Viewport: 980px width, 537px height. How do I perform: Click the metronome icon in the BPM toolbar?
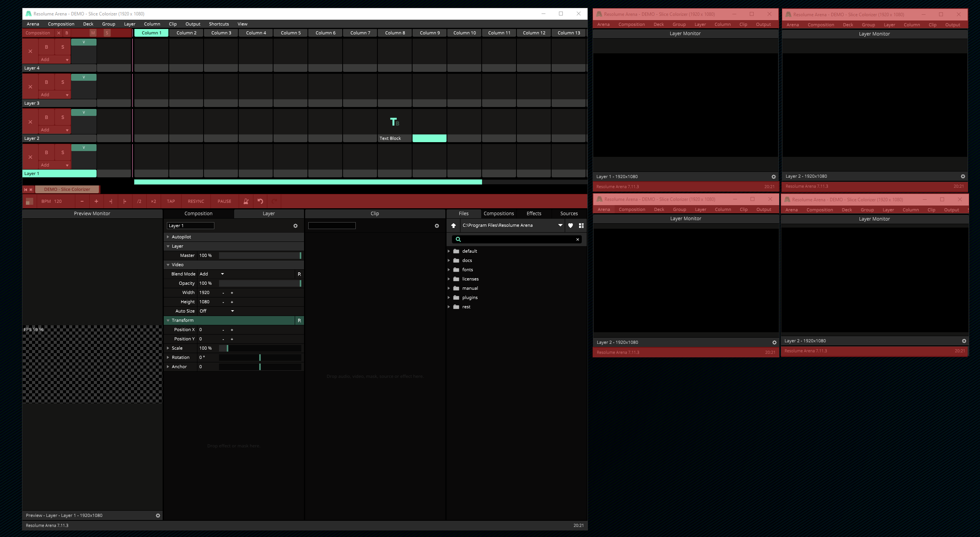point(246,201)
